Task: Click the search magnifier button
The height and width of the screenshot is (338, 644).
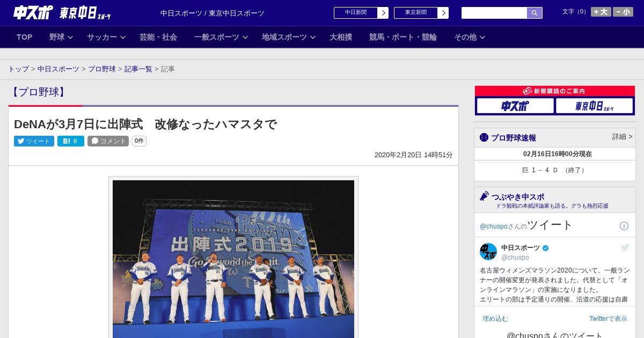Action: [535, 13]
